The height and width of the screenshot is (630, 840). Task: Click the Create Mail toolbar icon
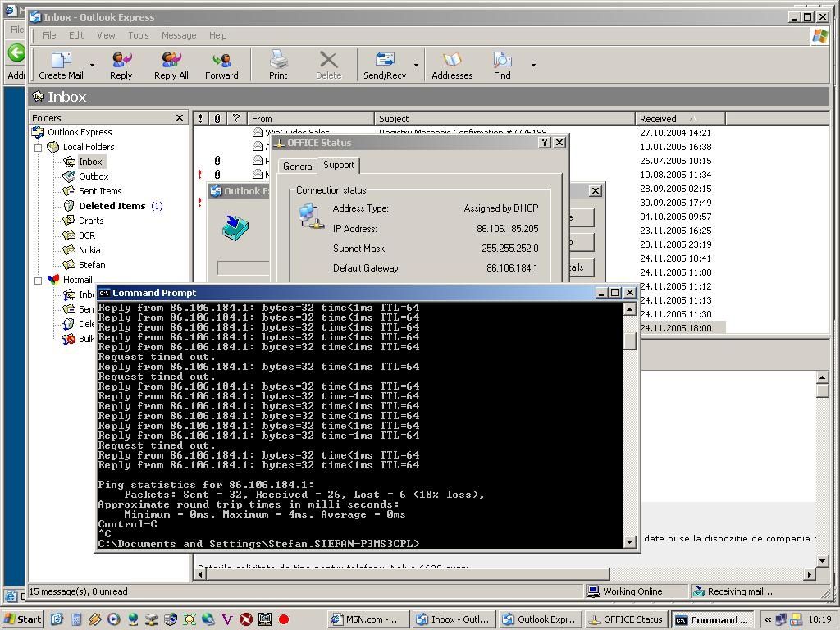61,65
